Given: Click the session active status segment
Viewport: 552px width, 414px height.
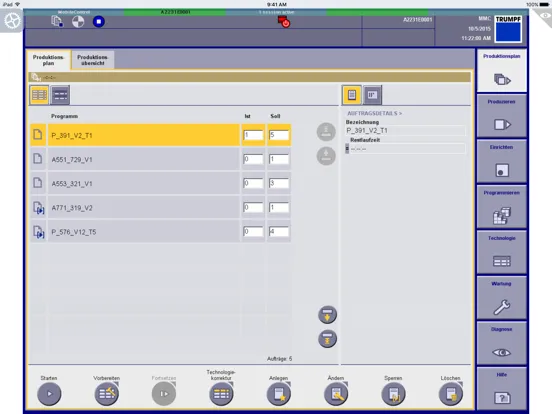Looking at the screenshot, I should pyautogui.click(x=276, y=12).
